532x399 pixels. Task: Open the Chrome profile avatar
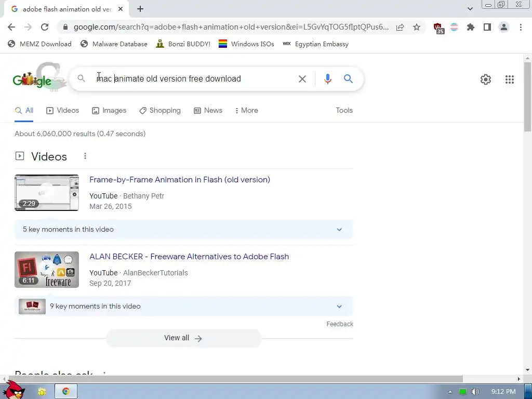click(504, 27)
